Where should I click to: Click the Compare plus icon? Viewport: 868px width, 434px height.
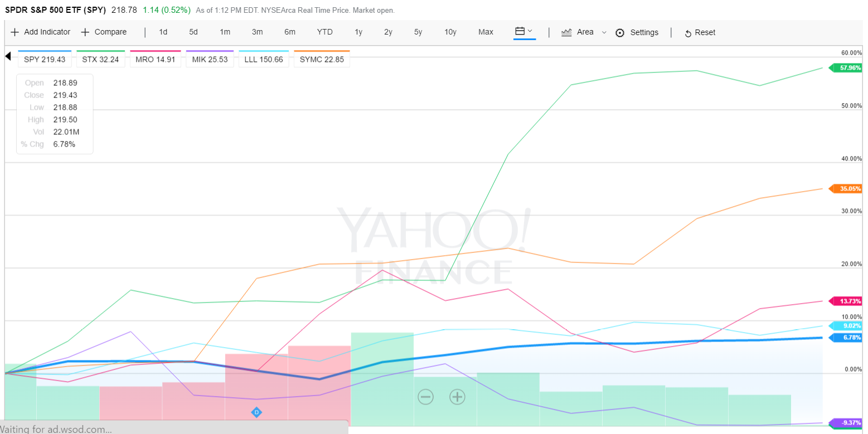85,32
